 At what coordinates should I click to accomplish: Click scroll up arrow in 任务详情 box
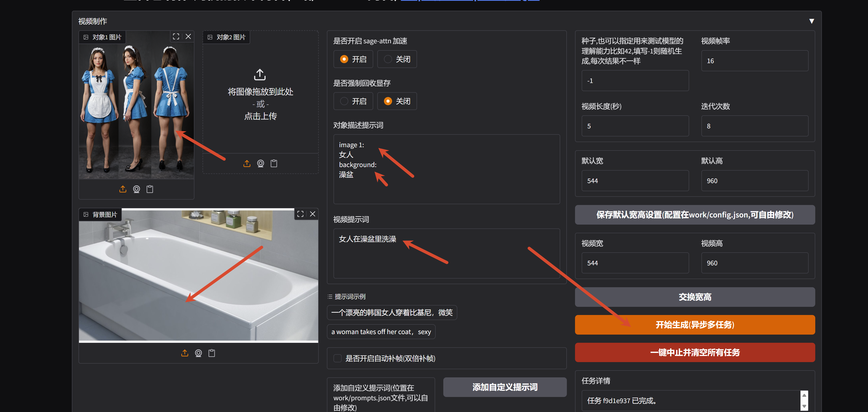(804, 395)
